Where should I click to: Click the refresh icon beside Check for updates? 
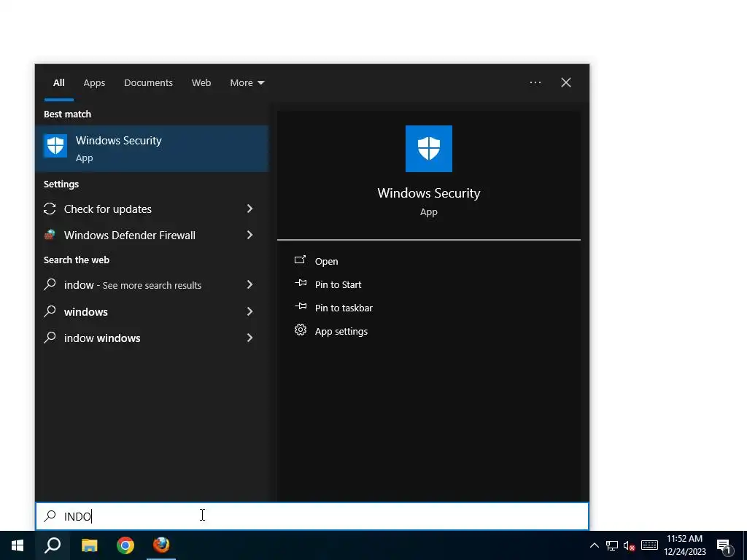click(50, 209)
